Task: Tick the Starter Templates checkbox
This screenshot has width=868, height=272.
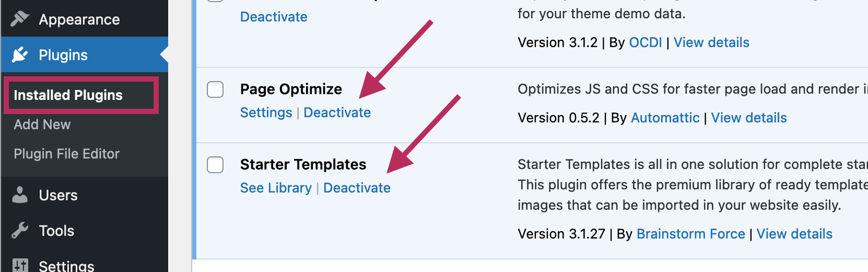Action: tap(215, 165)
